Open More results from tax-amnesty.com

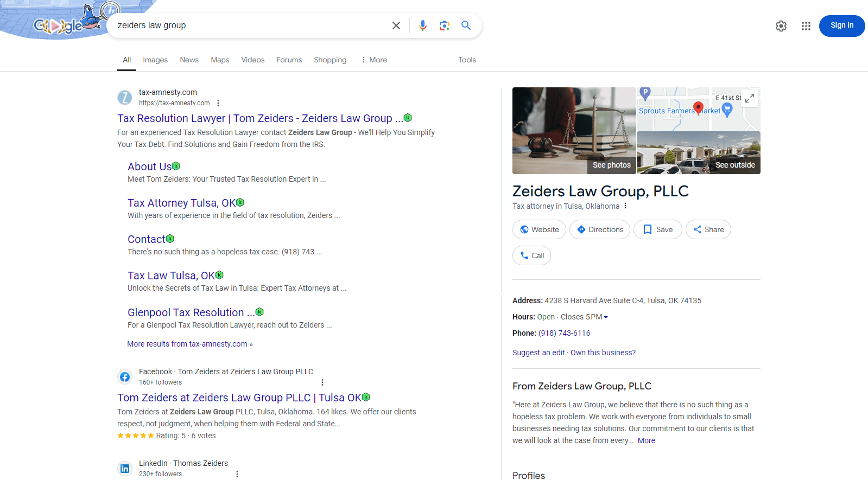[190, 344]
